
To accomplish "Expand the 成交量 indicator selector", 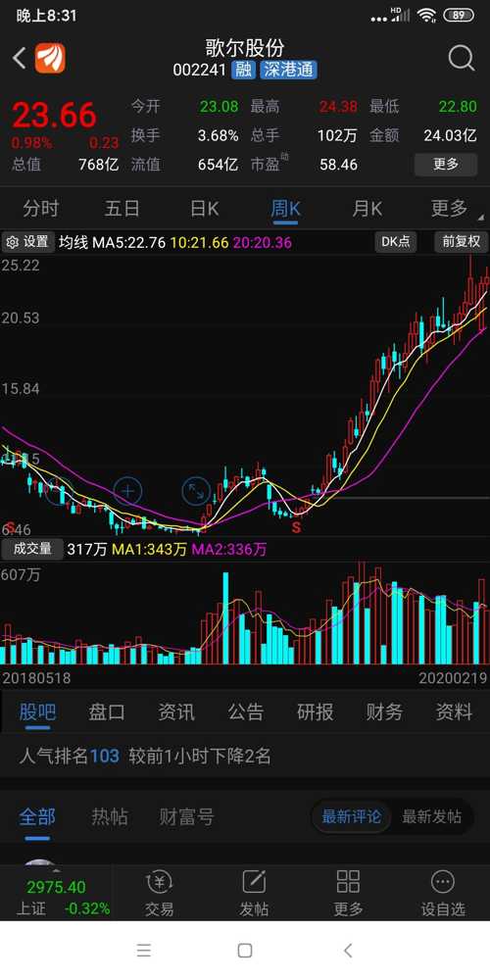I will coord(32,550).
